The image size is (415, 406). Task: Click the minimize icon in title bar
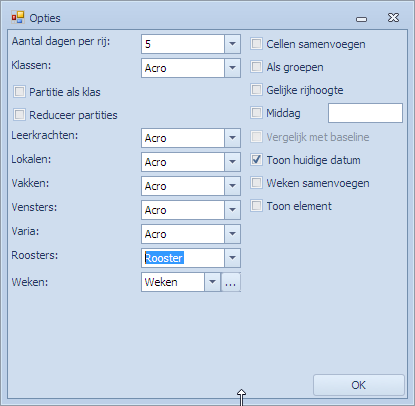361,19
